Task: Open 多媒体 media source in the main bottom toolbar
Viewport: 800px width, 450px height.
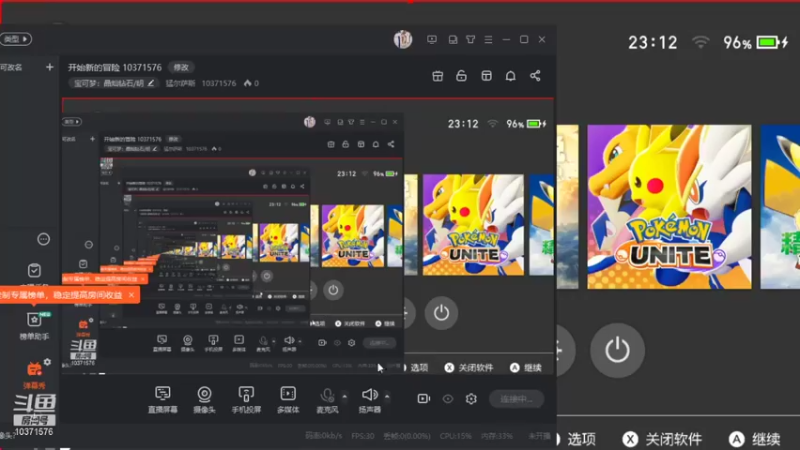Action: (x=288, y=399)
